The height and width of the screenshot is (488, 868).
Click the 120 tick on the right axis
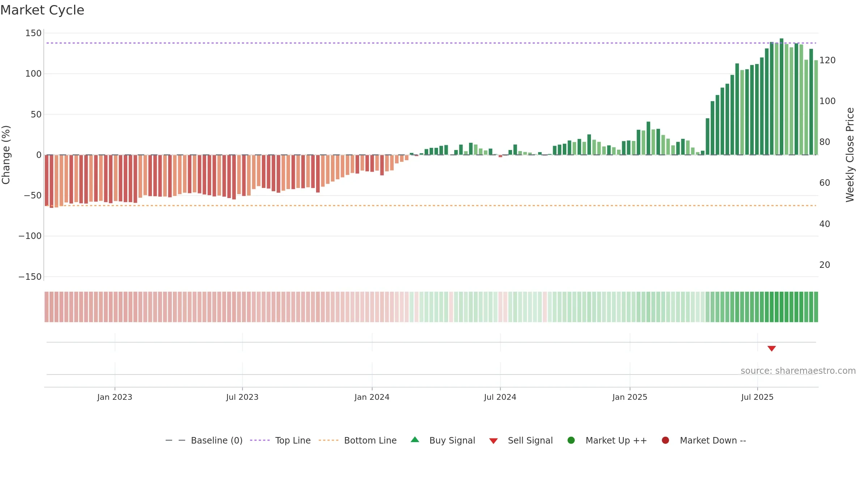827,60
